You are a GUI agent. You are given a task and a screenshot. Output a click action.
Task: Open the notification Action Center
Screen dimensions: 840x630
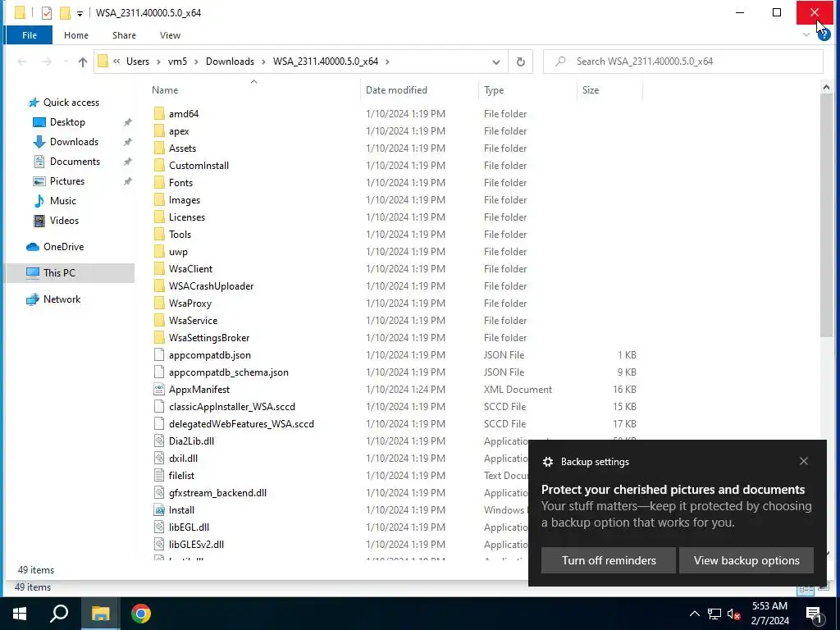pos(814,614)
